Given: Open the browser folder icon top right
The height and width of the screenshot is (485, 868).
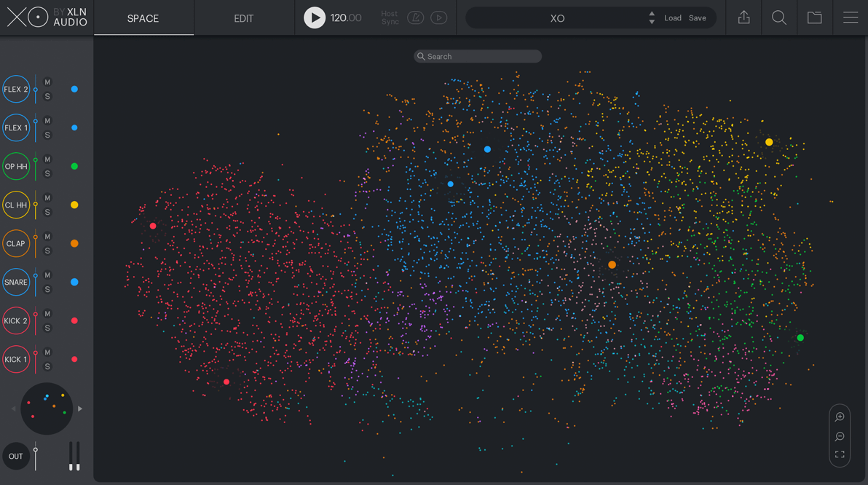Looking at the screenshot, I should click(815, 17).
